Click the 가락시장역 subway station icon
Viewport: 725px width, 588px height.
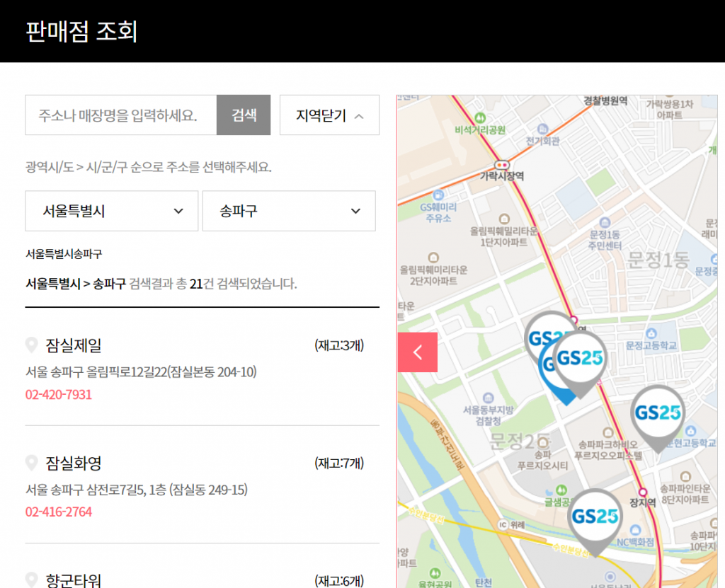tap(502, 163)
